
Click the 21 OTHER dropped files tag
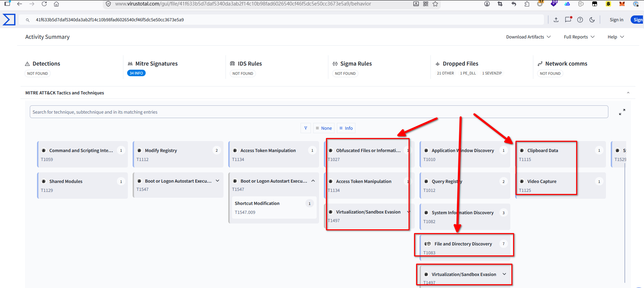445,73
